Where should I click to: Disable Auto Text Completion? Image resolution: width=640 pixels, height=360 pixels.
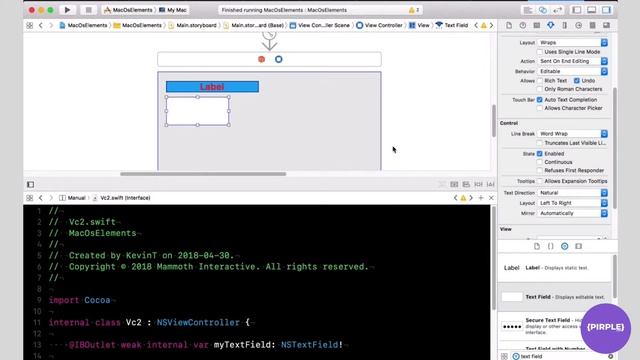pyautogui.click(x=540, y=100)
